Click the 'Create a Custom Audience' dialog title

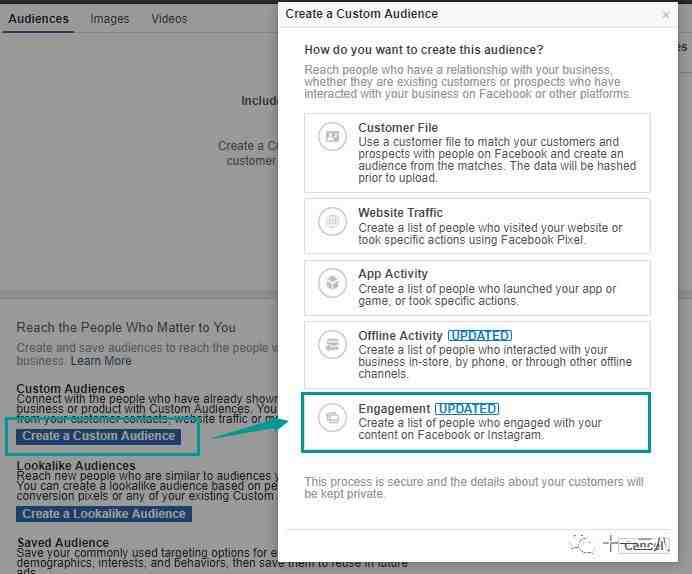361,14
